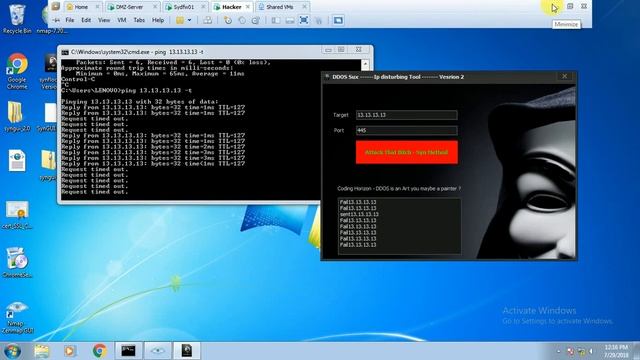The image size is (640, 360).
Task: Select the zipped folder icon below Chrome
Action: 16,116
